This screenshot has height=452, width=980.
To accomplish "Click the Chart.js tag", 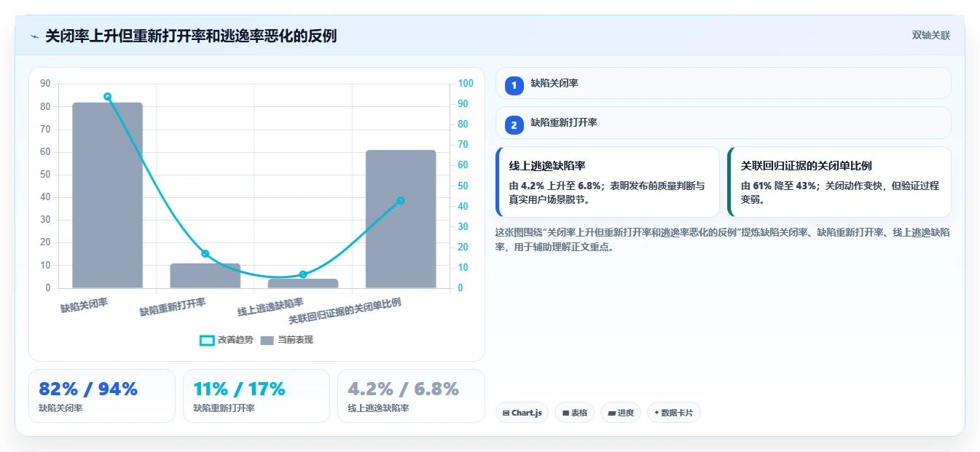I will coord(522,413).
